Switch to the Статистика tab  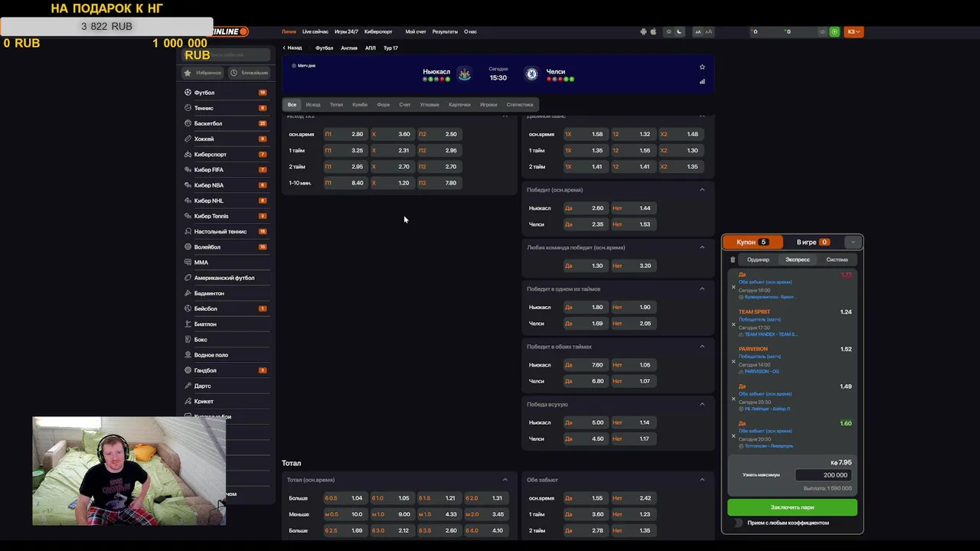coord(519,105)
